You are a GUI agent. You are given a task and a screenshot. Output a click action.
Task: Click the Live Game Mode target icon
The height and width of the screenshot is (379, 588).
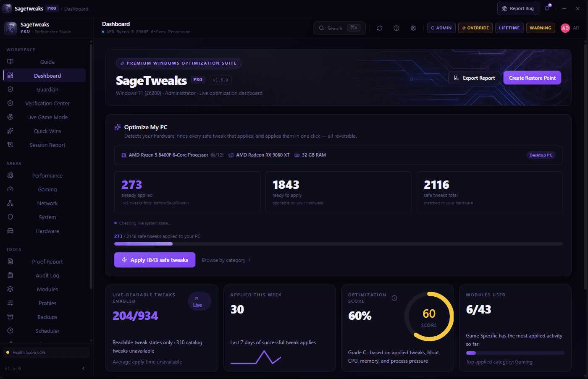coord(10,117)
